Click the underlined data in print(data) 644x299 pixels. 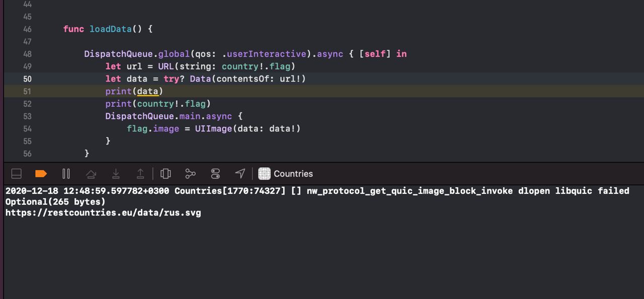coord(147,91)
